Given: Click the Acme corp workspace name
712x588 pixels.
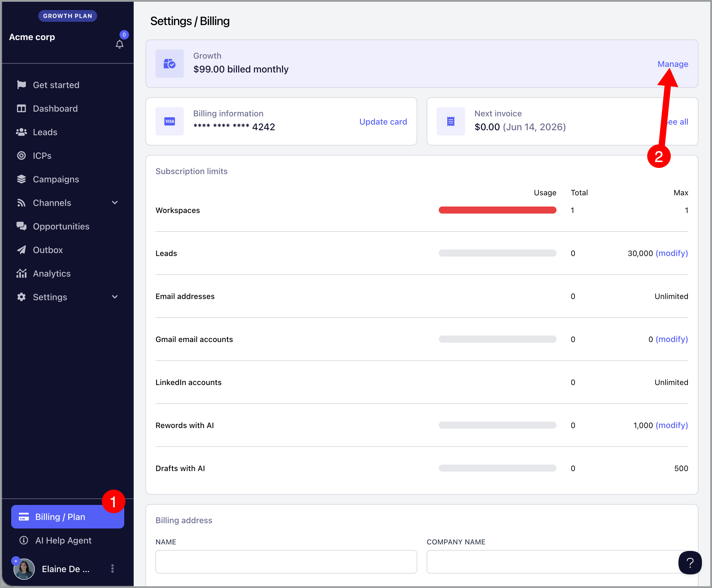Looking at the screenshot, I should pyautogui.click(x=32, y=37).
